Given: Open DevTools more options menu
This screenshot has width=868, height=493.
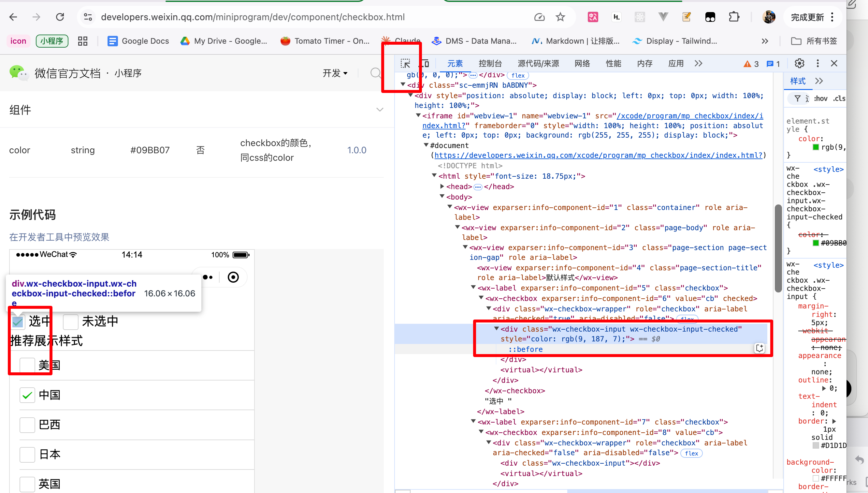Looking at the screenshot, I should [x=817, y=63].
